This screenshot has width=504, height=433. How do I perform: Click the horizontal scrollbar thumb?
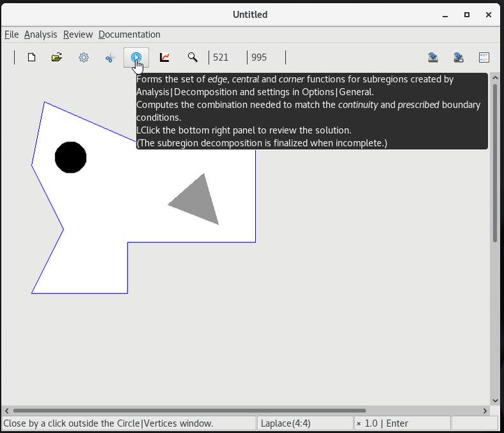[189, 411]
